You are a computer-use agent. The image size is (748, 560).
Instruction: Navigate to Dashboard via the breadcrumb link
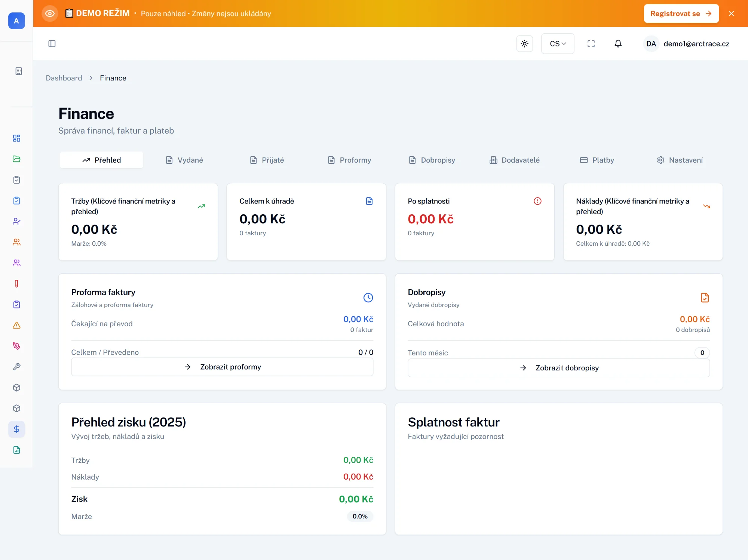point(64,78)
